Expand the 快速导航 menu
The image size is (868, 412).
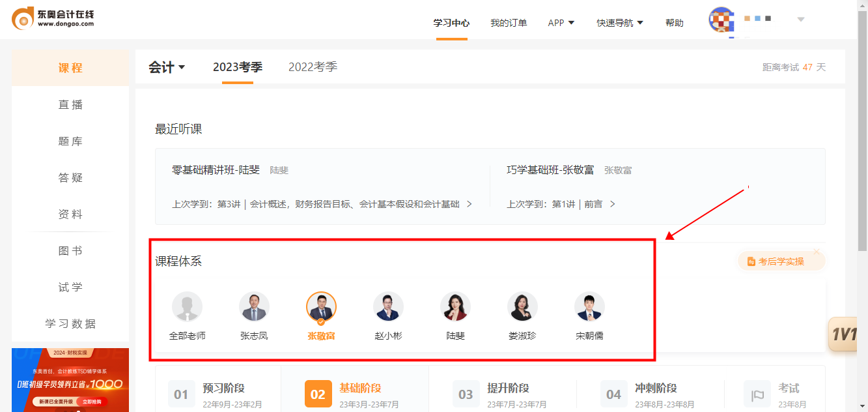(619, 23)
